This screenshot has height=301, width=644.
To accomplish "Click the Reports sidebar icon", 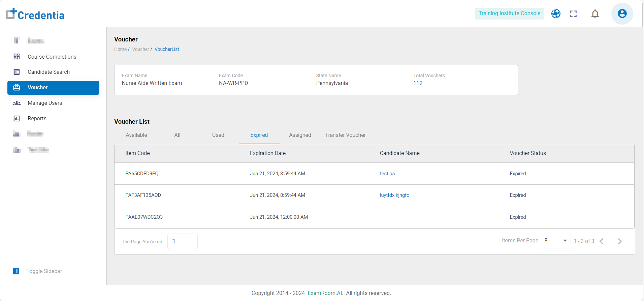I will (17, 118).
